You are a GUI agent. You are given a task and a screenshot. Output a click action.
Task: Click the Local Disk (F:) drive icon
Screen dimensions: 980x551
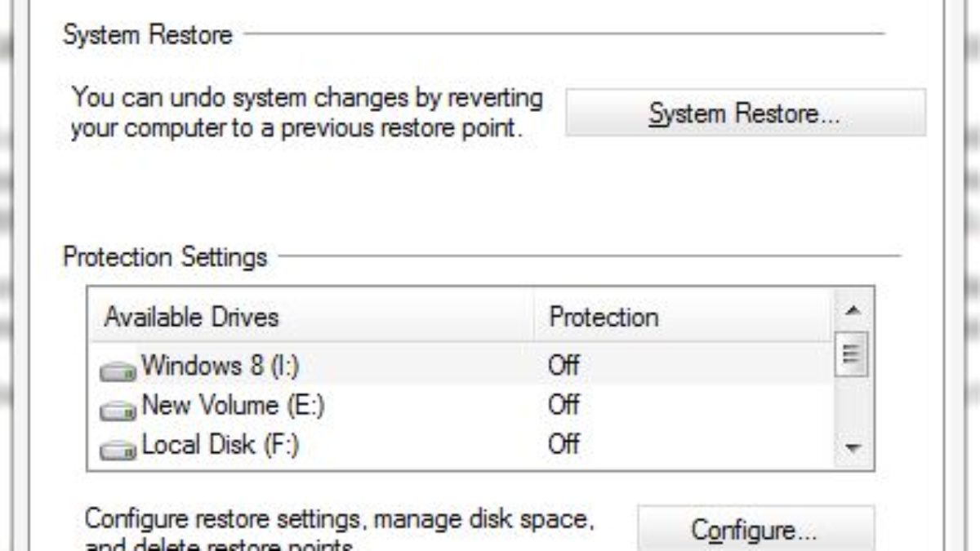[x=118, y=451]
